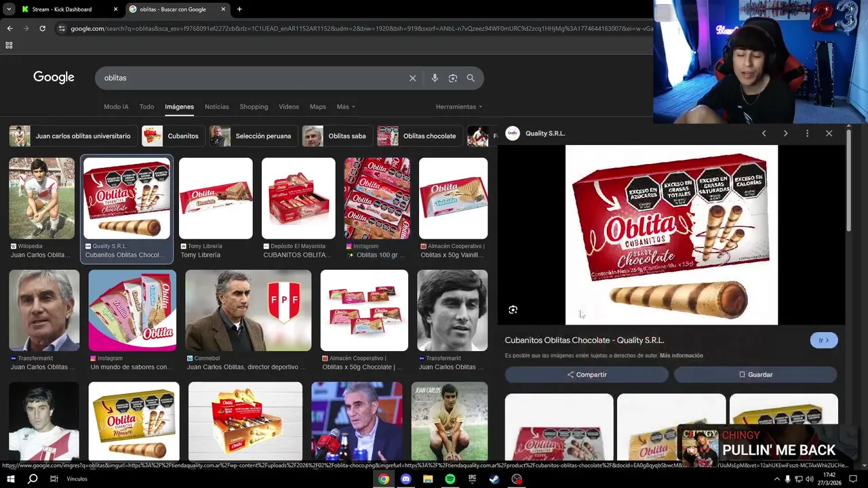Select the Todo results tab
Screen dimensions: 868x488
click(146, 106)
